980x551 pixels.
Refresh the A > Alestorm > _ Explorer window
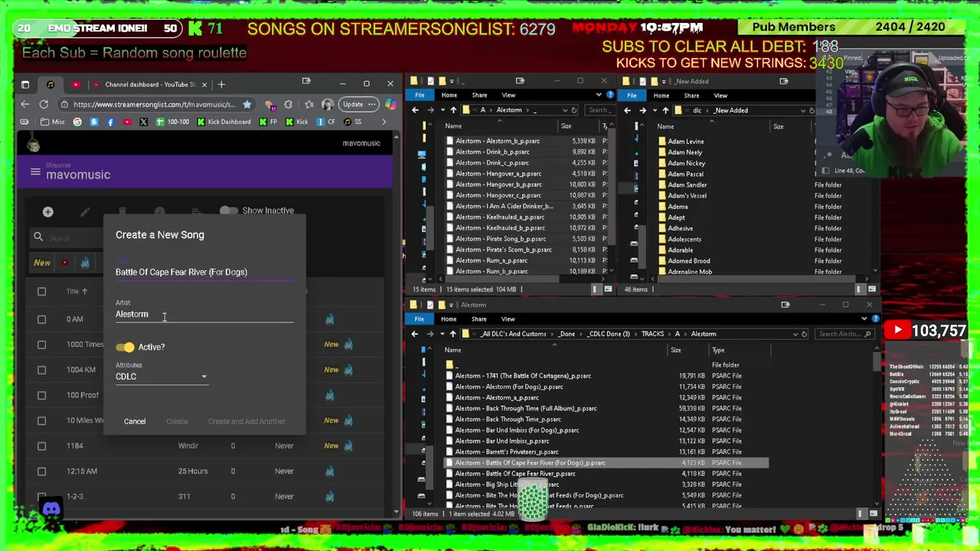[574, 110]
